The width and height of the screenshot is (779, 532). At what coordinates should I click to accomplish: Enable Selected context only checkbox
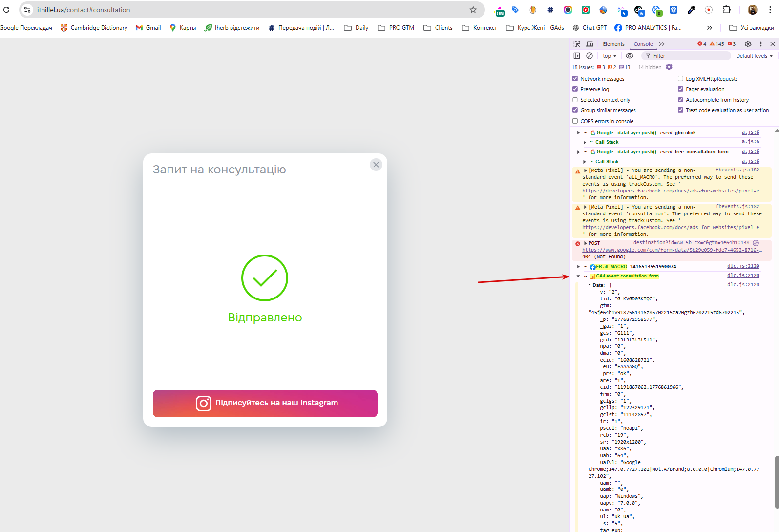coord(575,100)
